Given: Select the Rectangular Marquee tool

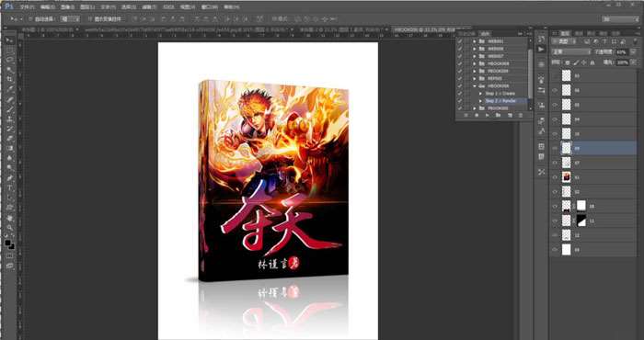Looking at the screenshot, I should 9,50.
